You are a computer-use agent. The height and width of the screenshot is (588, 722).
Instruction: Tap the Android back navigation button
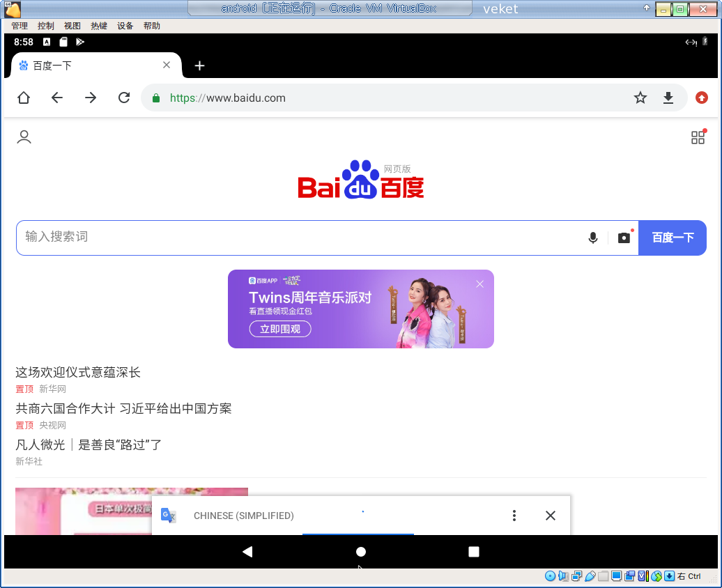click(247, 552)
